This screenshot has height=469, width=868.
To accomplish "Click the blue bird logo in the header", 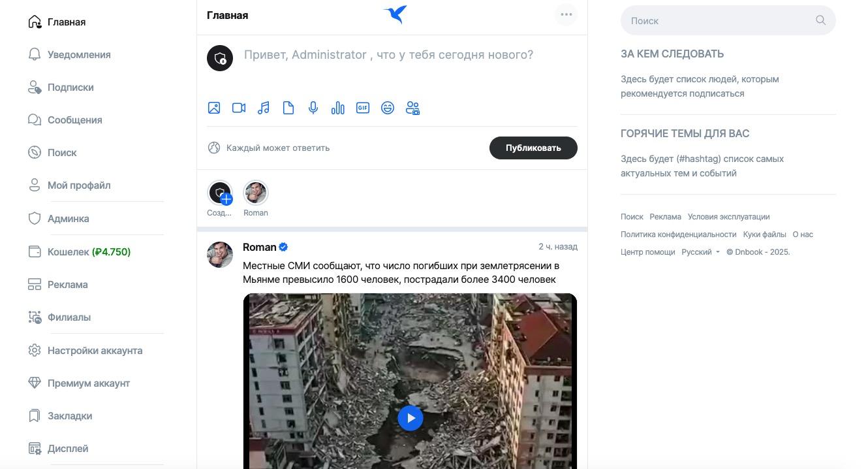I will 395,14.
